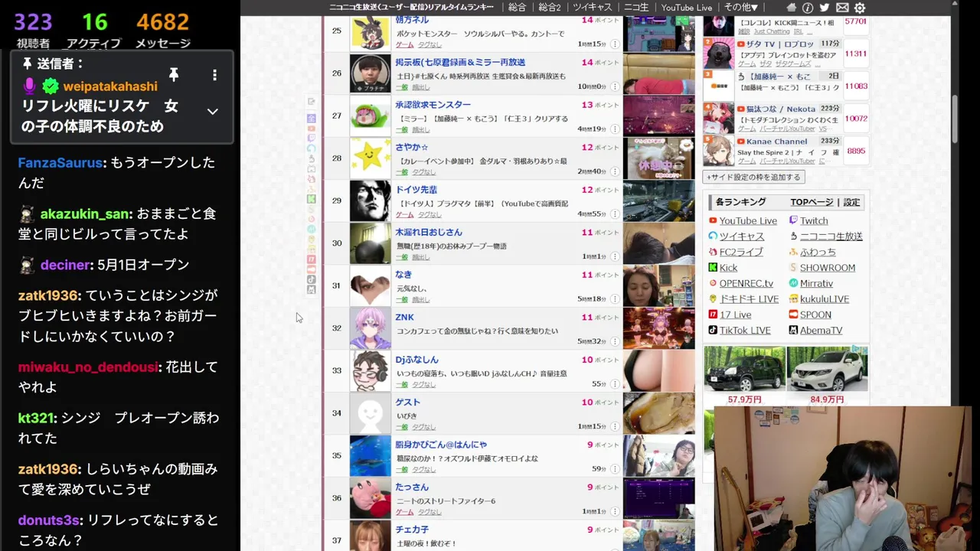Switch to ニコ生 tab
The image size is (980, 551).
[x=636, y=8]
